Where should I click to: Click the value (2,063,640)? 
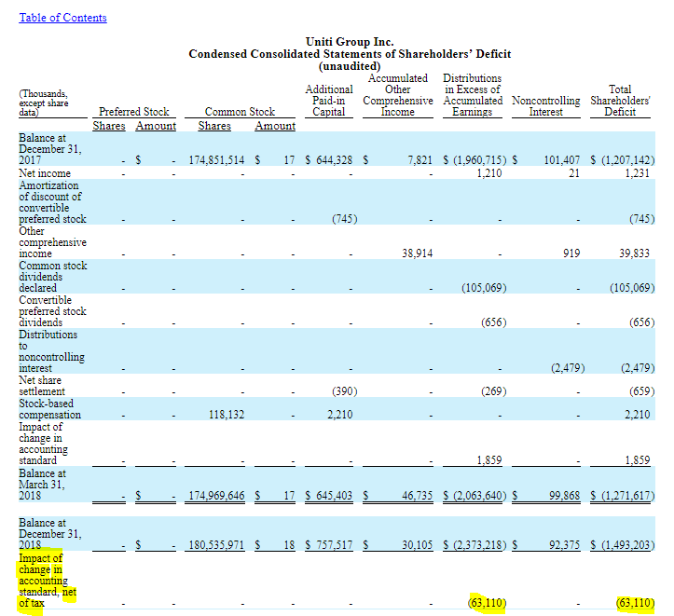[480, 496]
